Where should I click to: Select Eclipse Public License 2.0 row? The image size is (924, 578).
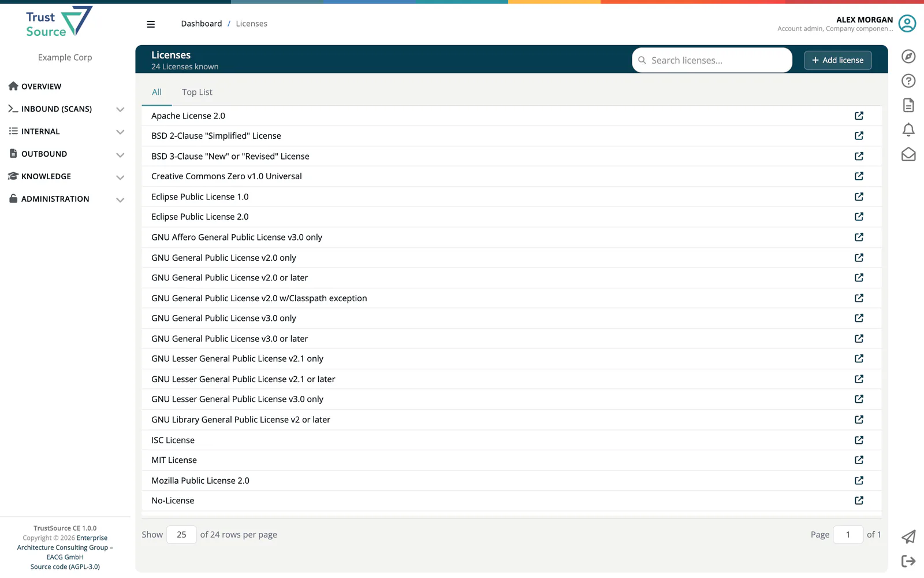pyautogui.click(x=512, y=217)
